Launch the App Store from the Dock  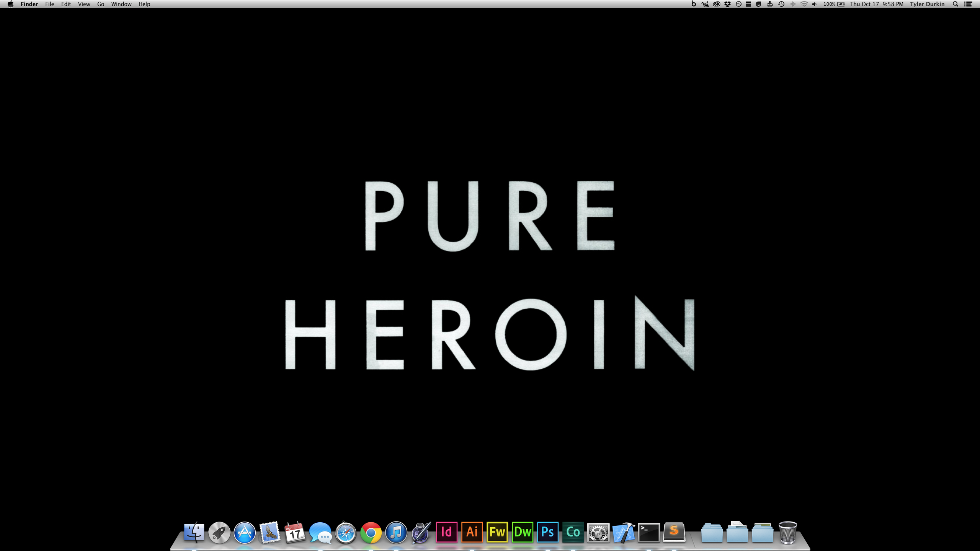tap(245, 532)
